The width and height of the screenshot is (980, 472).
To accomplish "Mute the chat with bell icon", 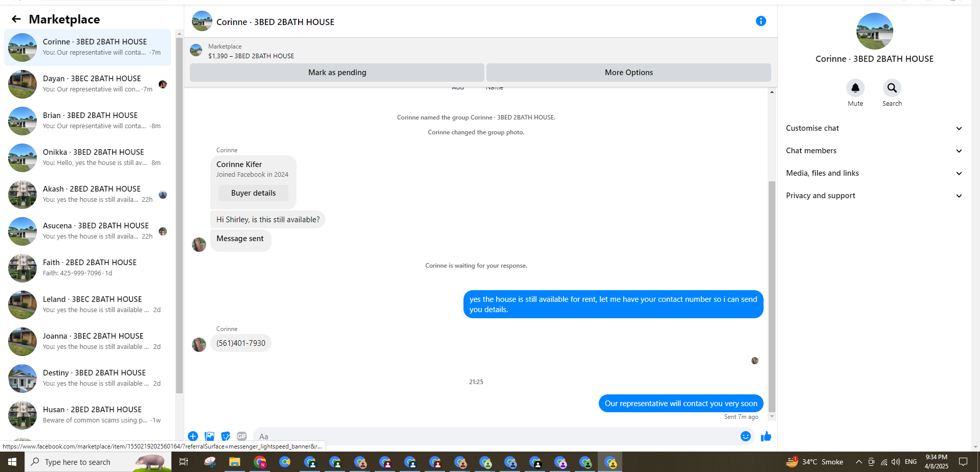I will pos(855,88).
